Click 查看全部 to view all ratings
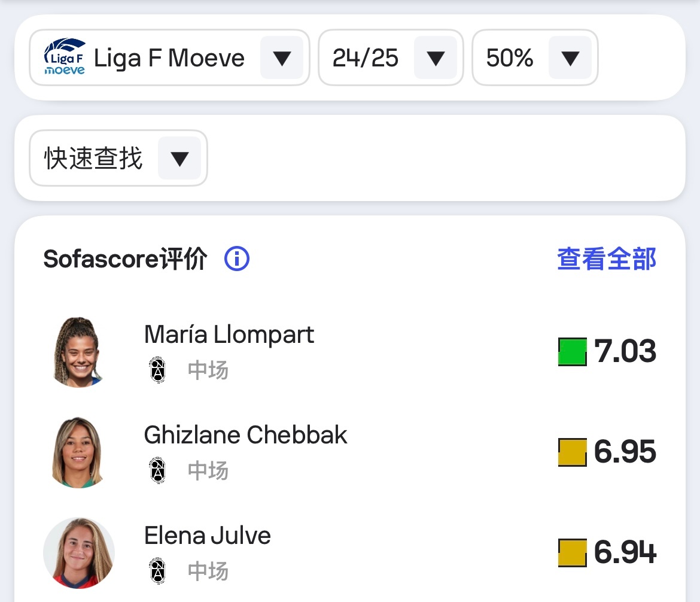The height and width of the screenshot is (602, 700). point(606,259)
